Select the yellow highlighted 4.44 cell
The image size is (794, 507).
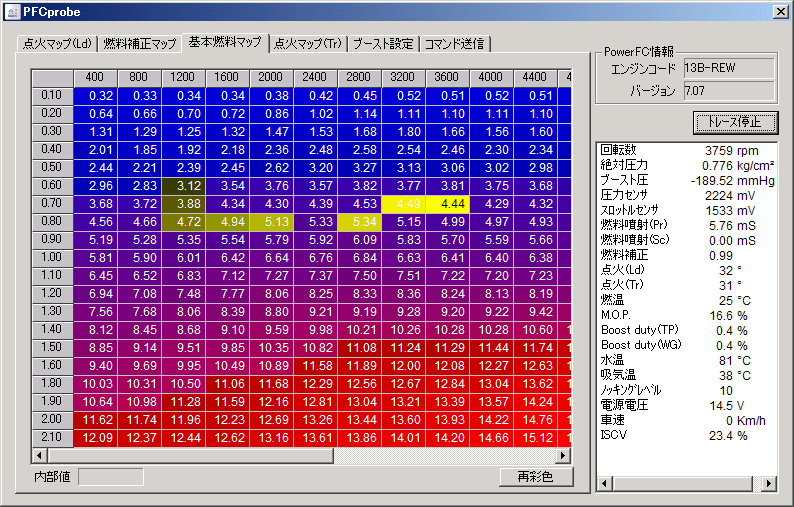(x=448, y=203)
